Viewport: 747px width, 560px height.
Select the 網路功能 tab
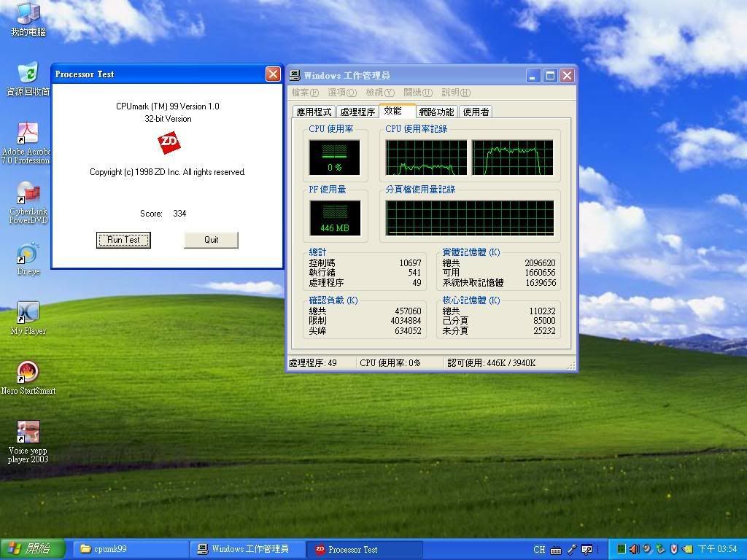436,112
